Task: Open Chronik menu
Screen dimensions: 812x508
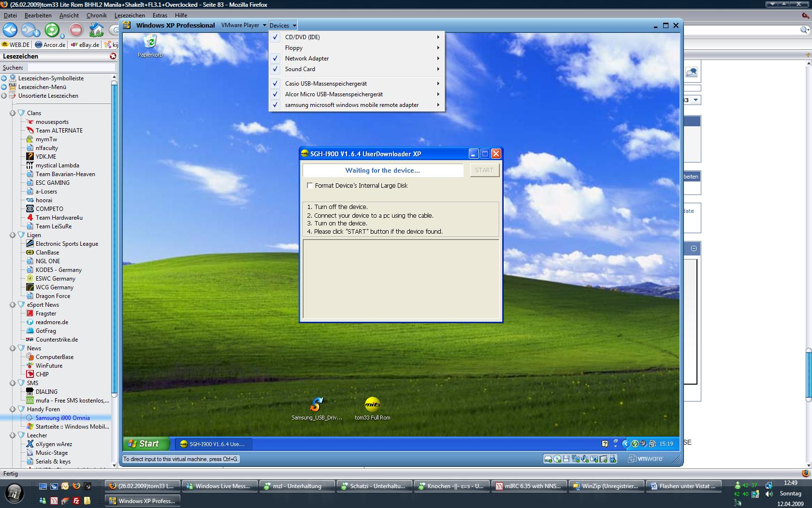Action: pyautogui.click(x=97, y=15)
